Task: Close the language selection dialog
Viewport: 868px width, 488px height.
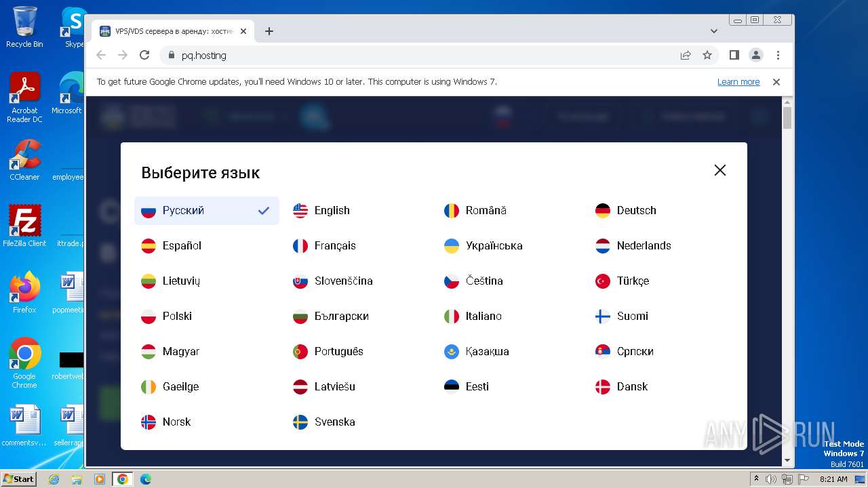Action: [x=720, y=170]
